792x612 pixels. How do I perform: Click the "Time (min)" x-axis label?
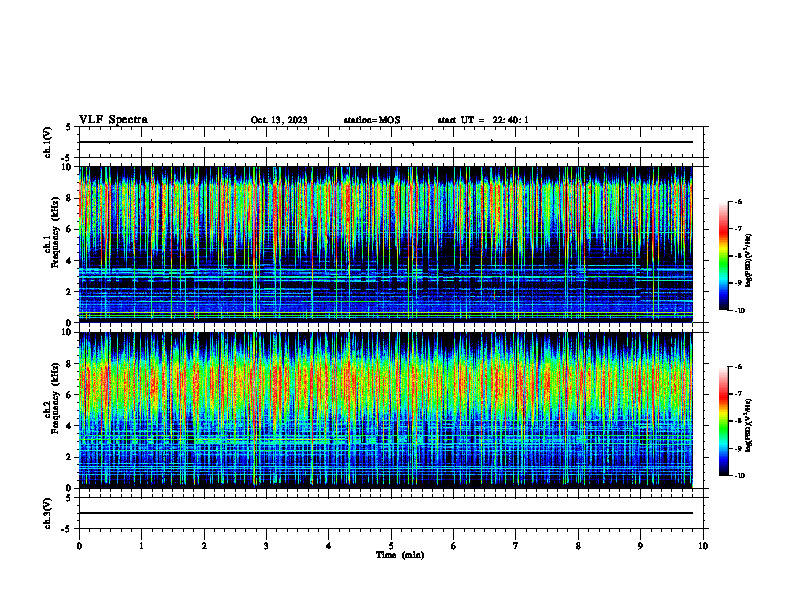coord(400,555)
